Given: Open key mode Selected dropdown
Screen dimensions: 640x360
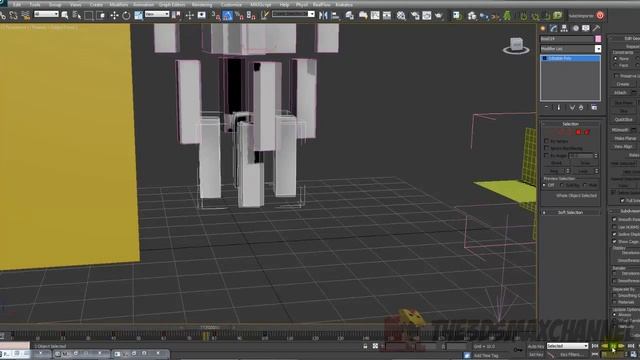Looking at the screenshot, I should [x=567, y=346].
